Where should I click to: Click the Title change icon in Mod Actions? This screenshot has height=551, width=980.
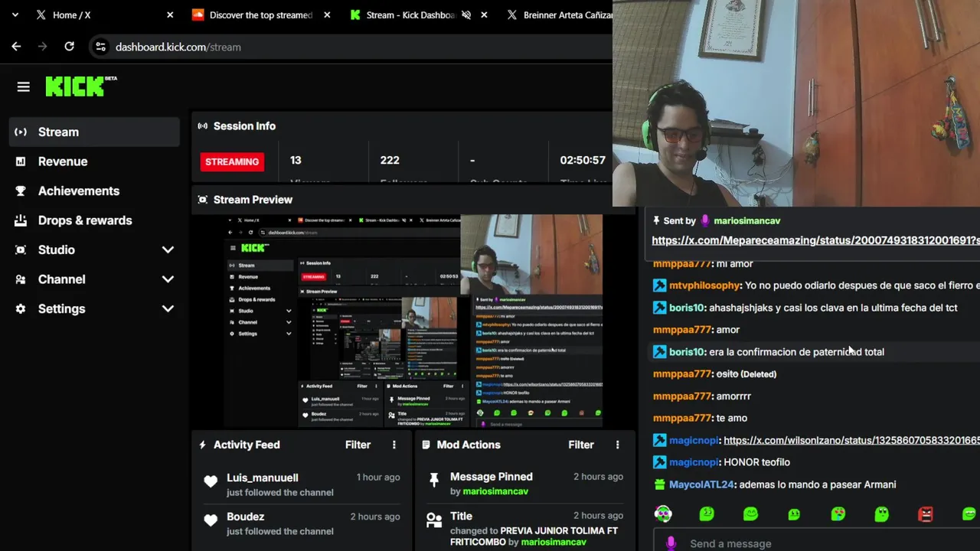[434, 520]
